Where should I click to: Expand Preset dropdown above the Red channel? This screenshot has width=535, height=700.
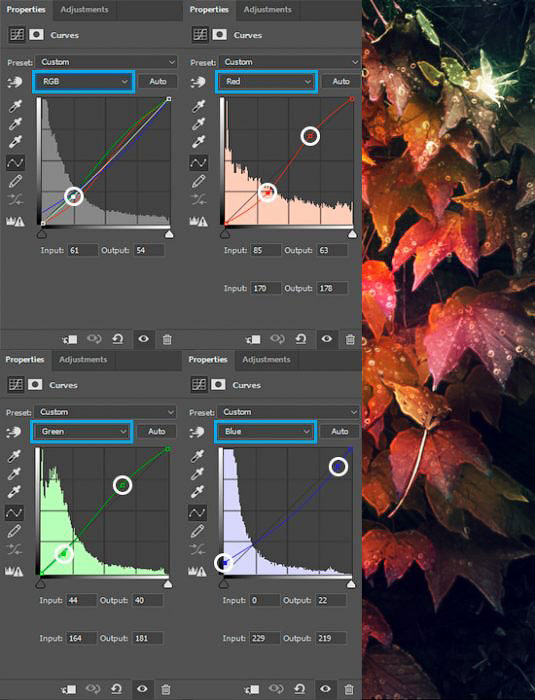click(289, 62)
